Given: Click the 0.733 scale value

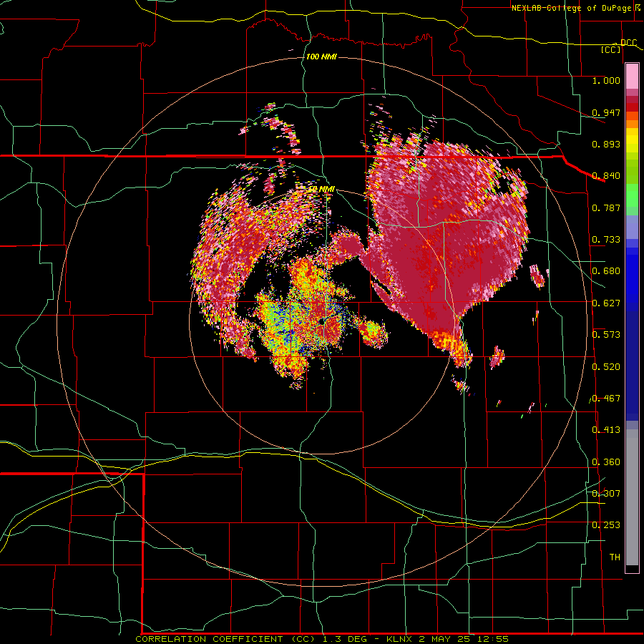Looking at the screenshot, I should [x=606, y=240].
